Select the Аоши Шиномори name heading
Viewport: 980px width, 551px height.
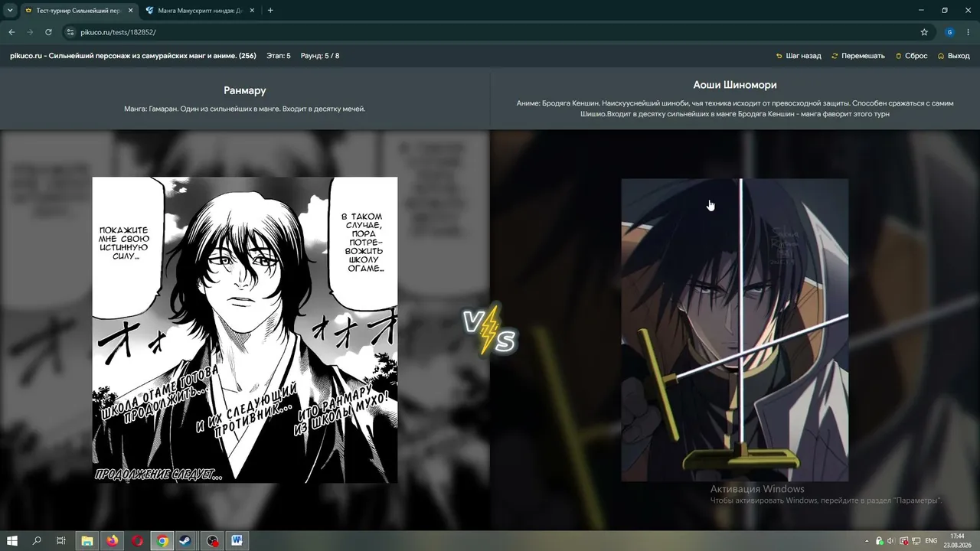tap(735, 85)
